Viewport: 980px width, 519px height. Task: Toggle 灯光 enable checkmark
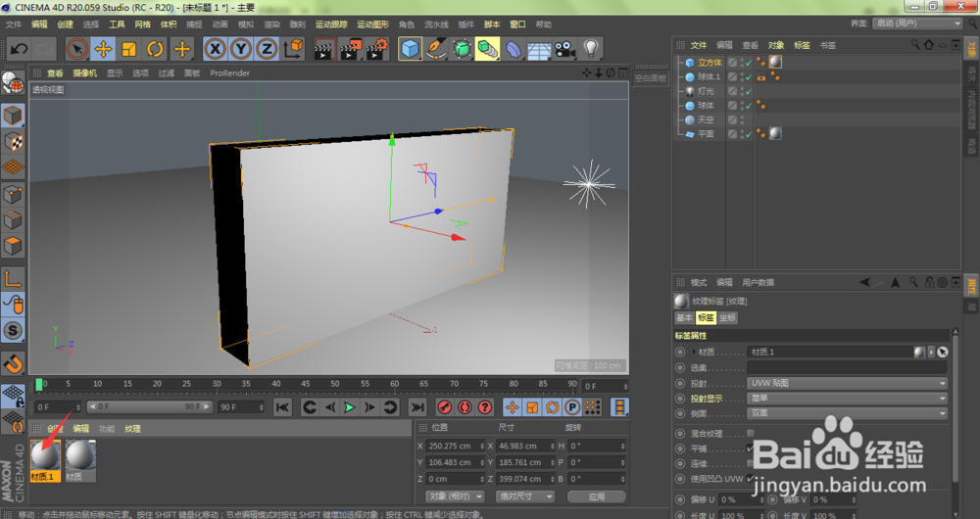749,91
